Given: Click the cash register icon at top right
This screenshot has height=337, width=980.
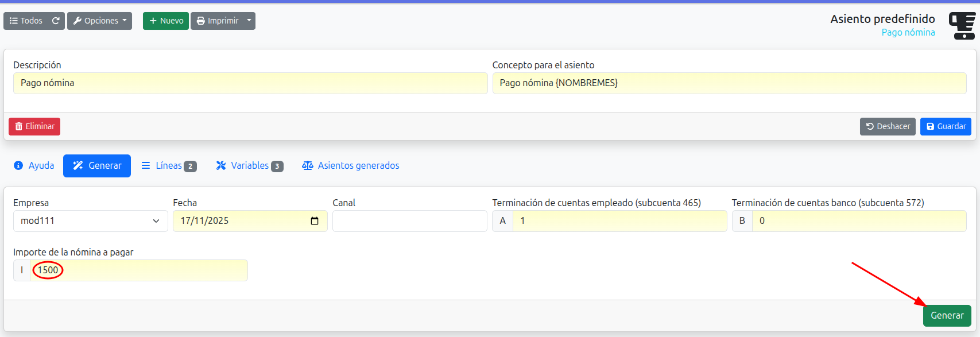Looking at the screenshot, I should click(962, 26).
